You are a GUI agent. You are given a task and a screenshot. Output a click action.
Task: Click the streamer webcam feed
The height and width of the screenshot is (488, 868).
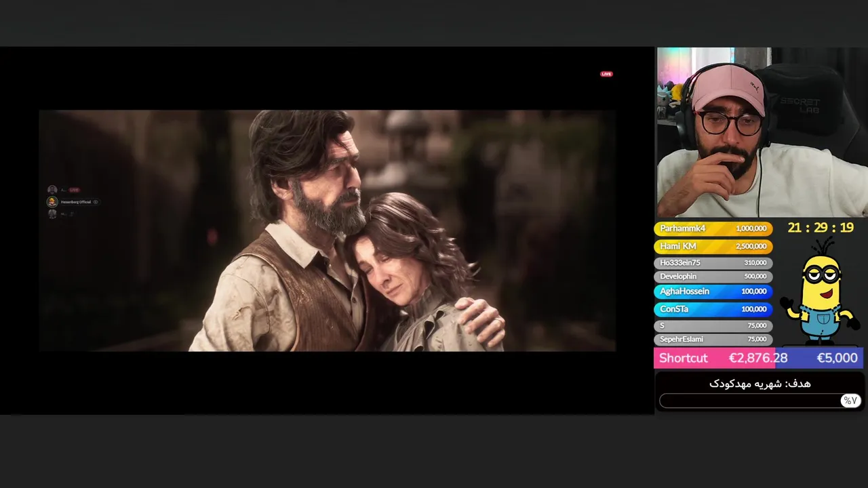(x=762, y=132)
